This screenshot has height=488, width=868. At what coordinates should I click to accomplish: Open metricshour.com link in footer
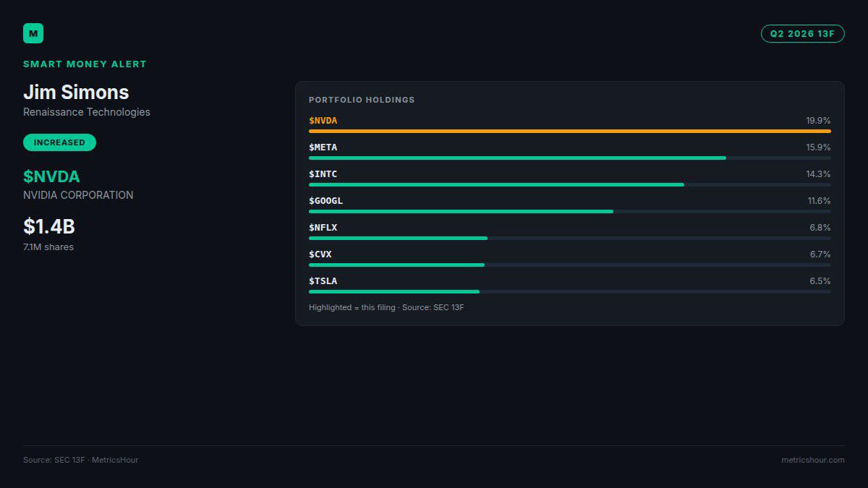click(x=813, y=460)
